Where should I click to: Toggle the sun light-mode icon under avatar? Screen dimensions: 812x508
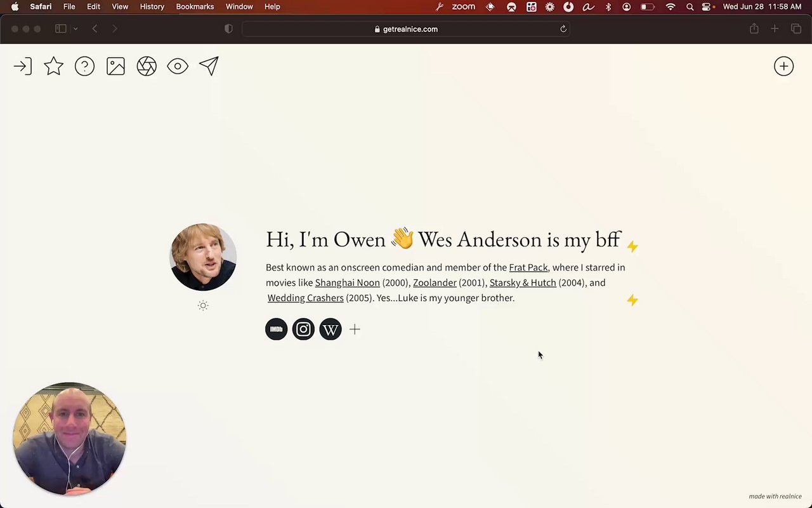(x=203, y=305)
